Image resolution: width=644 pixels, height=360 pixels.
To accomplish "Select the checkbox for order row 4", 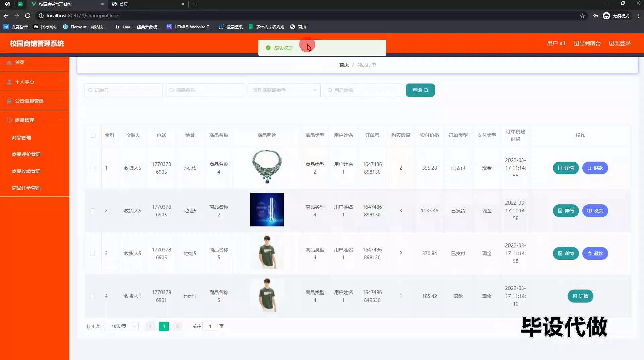I will point(92,296).
